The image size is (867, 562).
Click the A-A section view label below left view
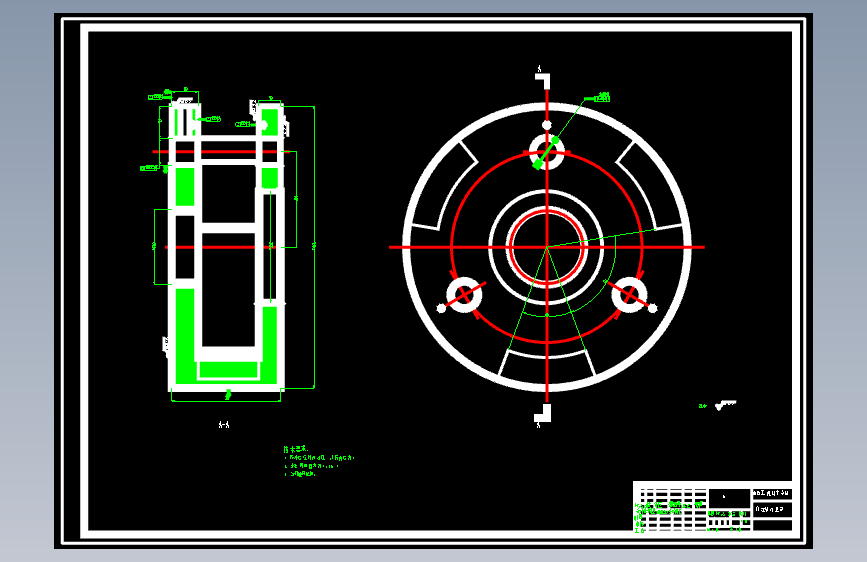(x=224, y=425)
